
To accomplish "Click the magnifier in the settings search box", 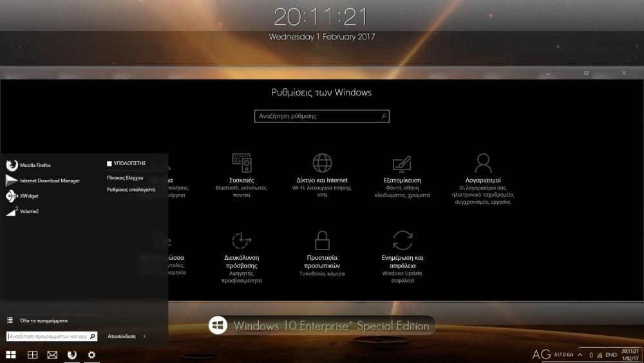I will tap(384, 116).
